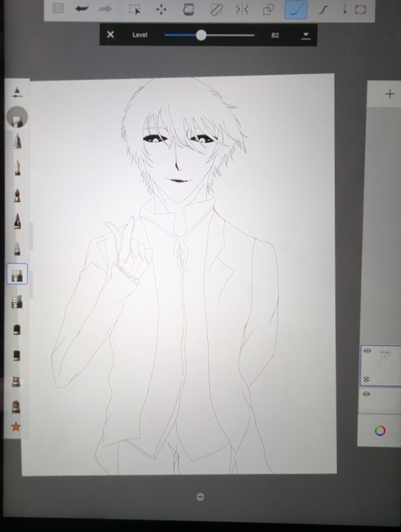Toggle the highlighted Predictive Stroke tool
The width and height of the screenshot is (401, 532).
click(296, 10)
